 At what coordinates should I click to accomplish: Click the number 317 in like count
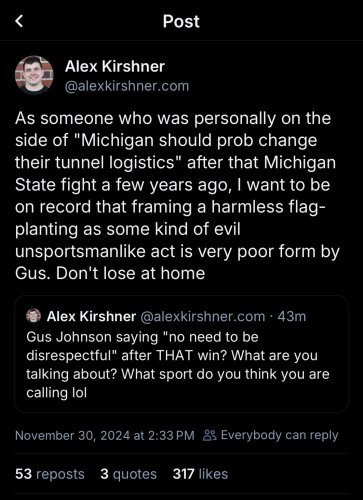point(183,474)
